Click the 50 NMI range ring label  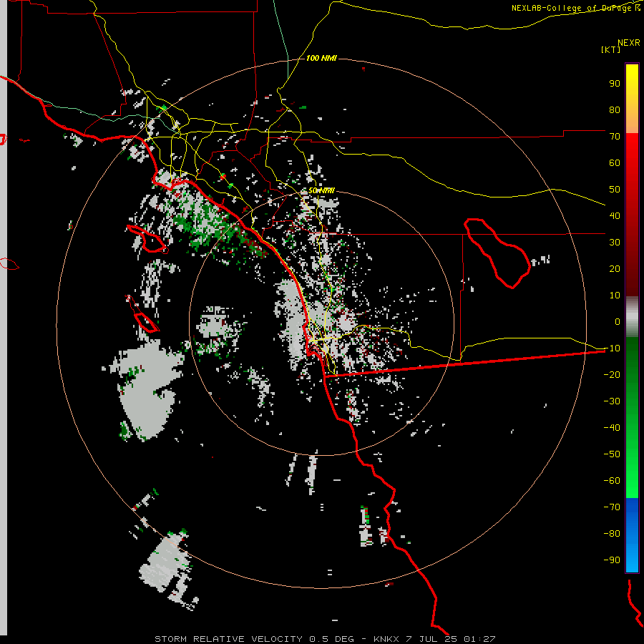click(x=321, y=190)
